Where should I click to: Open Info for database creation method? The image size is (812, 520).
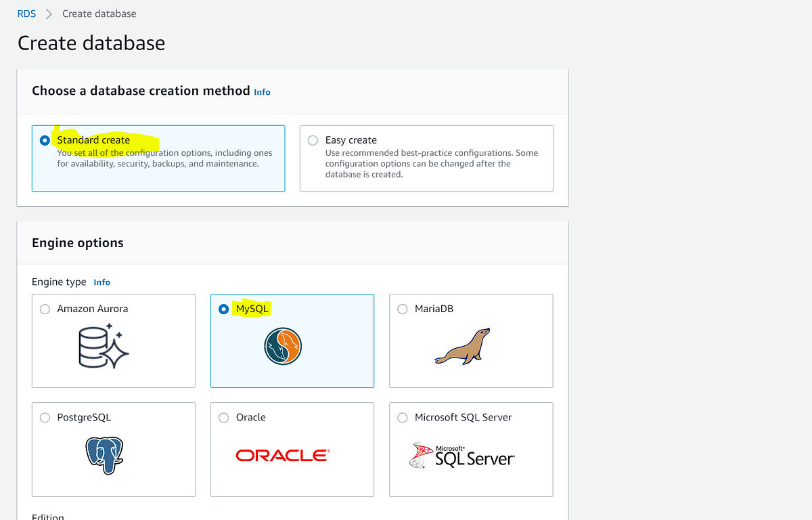pos(262,92)
